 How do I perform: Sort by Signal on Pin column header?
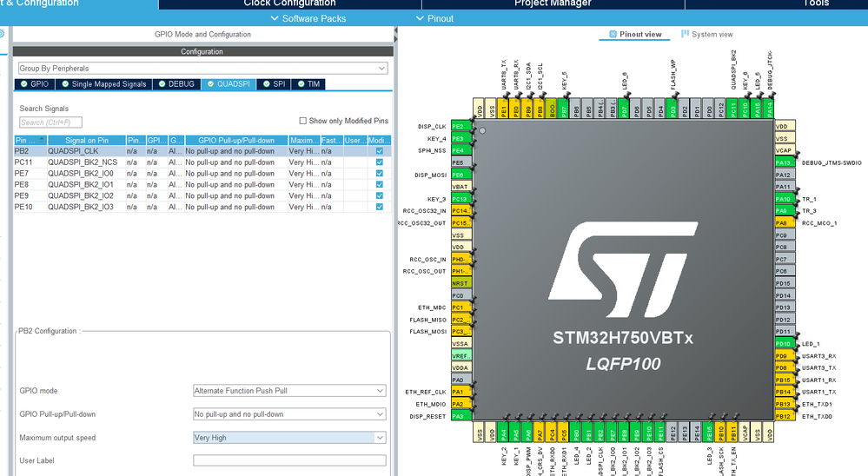(x=86, y=140)
